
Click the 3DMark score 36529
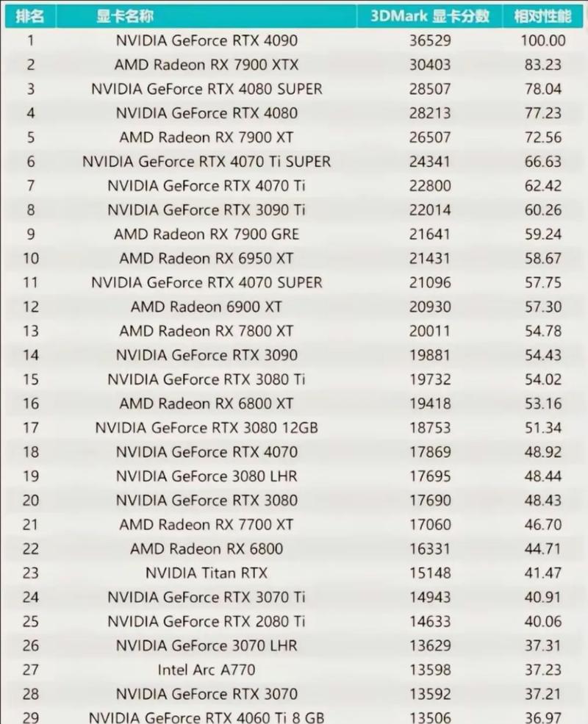click(x=430, y=40)
